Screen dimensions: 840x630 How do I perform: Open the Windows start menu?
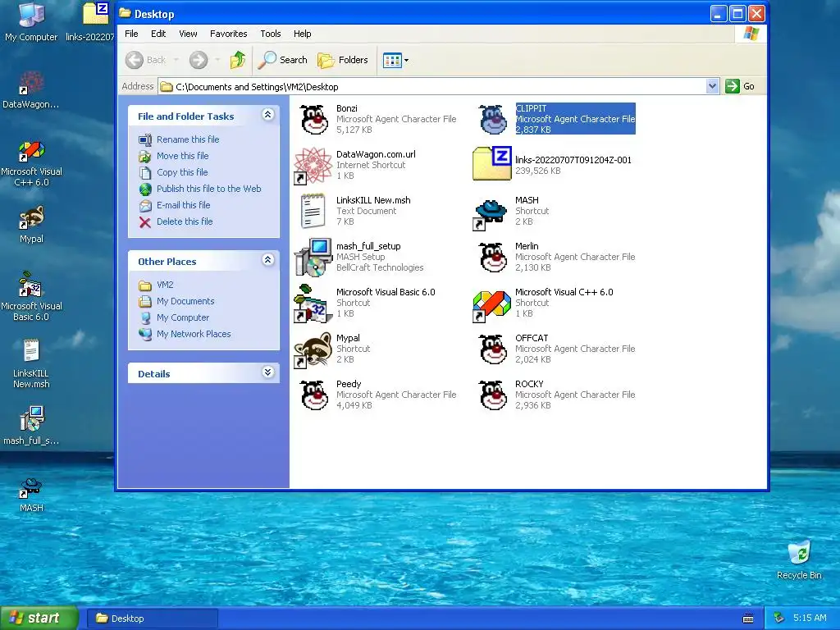39,618
